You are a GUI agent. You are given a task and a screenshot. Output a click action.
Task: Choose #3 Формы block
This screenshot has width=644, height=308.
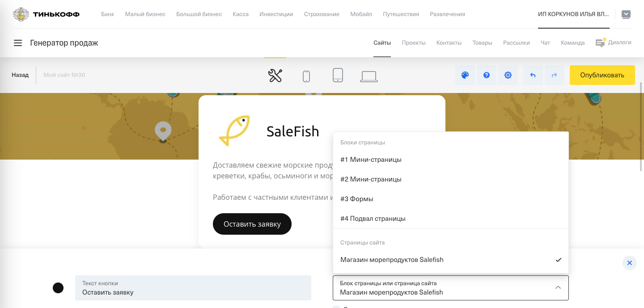pyautogui.click(x=451, y=199)
